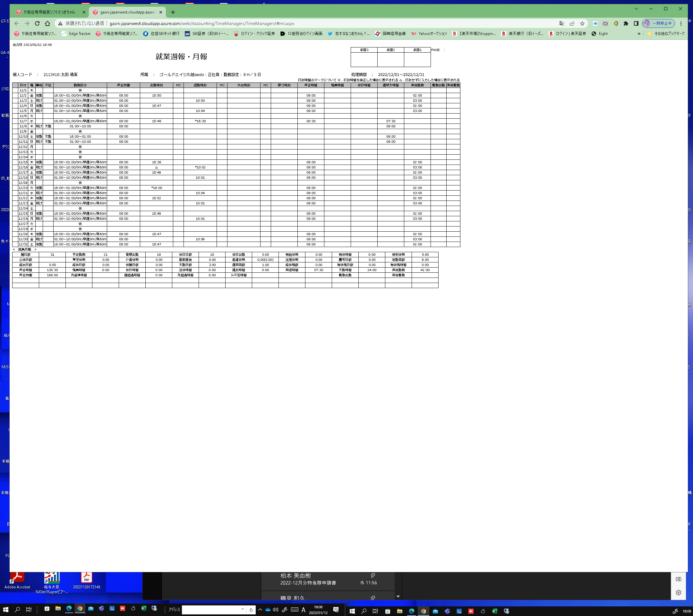Screen dimensions: 693x616
Task: Open a new browser tab
Action: pos(173,12)
